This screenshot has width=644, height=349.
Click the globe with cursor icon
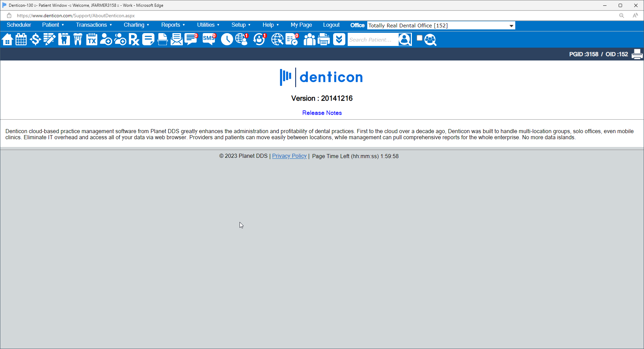(x=277, y=40)
